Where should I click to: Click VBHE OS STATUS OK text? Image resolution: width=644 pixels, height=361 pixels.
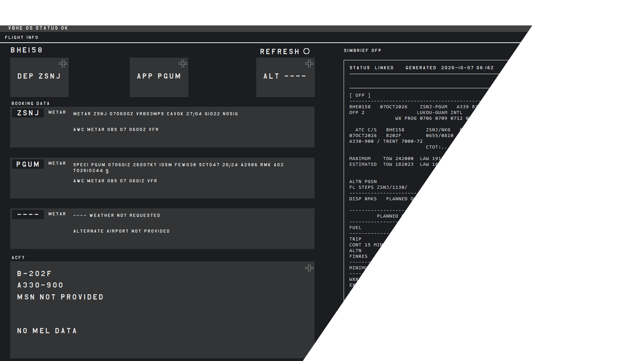tap(38, 28)
